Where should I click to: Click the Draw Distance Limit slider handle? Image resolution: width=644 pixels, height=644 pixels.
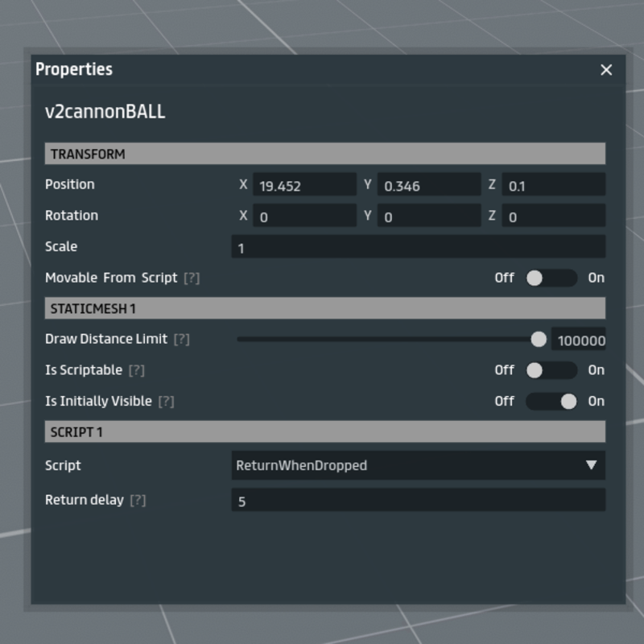[539, 340]
